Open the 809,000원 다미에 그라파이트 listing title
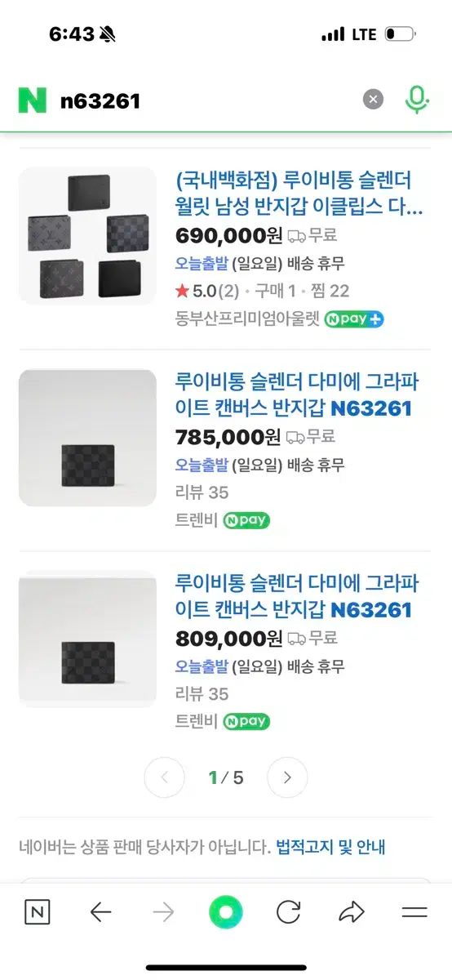 [x=297, y=596]
